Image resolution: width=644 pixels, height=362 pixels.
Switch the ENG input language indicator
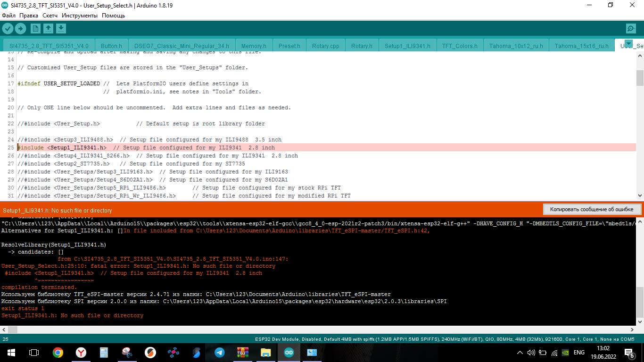click(x=579, y=352)
